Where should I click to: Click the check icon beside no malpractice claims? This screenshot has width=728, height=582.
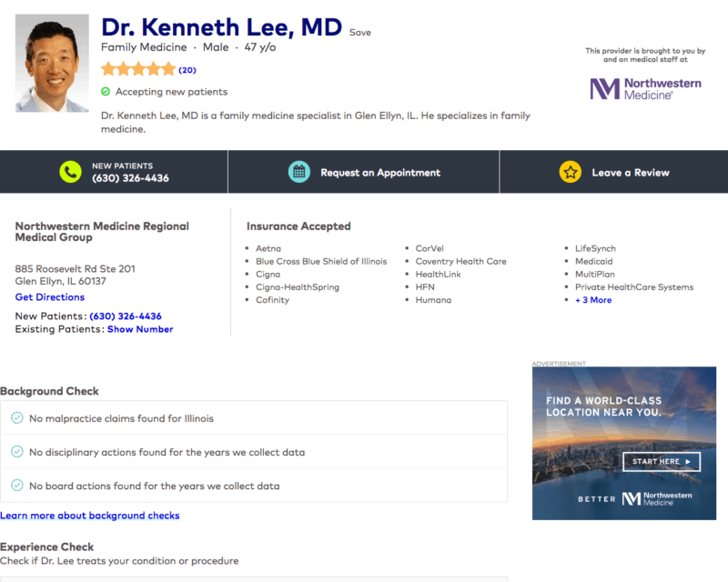pyautogui.click(x=17, y=417)
